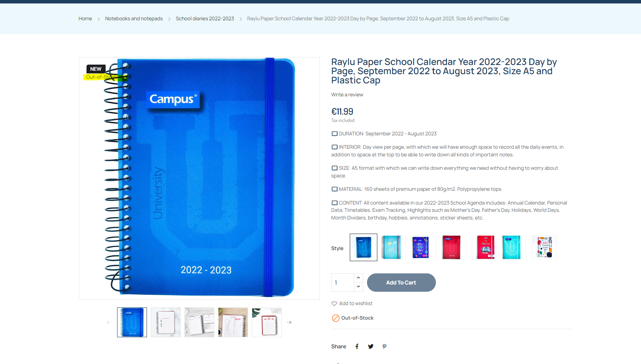This screenshot has width=641, height=364.
Task: Click the Add To Cart button
Action: click(401, 283)
